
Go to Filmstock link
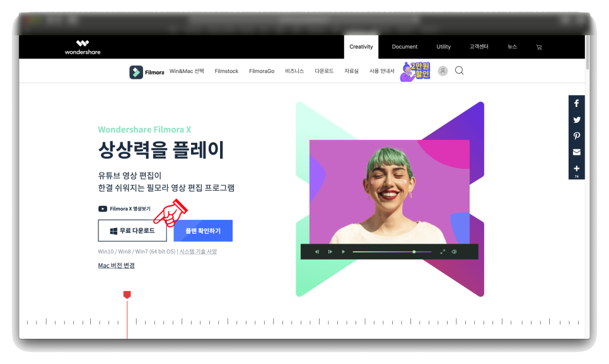pyautogui.click(x=226, y=71)
